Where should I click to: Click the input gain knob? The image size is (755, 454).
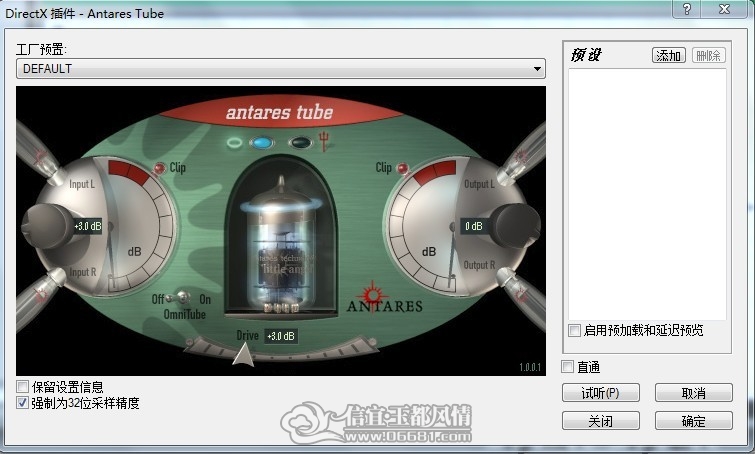pyautogui.click(x=47, y=226)
